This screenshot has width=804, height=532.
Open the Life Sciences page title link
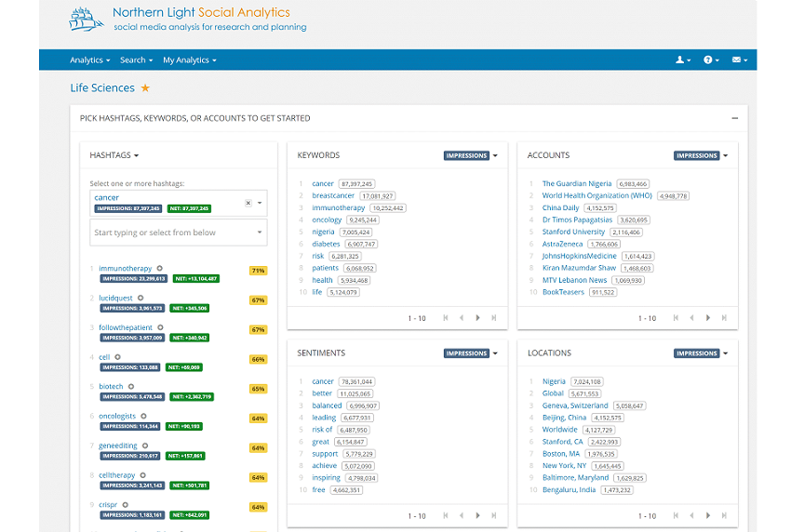[102, 88]
